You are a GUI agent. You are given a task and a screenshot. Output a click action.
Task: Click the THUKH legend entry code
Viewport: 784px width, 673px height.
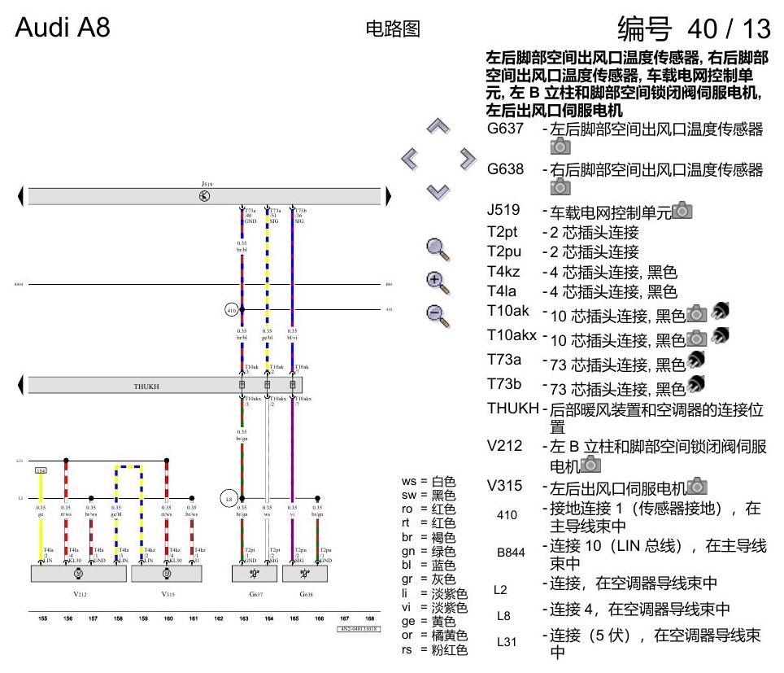pyautogui.click(x=513, y=409)
